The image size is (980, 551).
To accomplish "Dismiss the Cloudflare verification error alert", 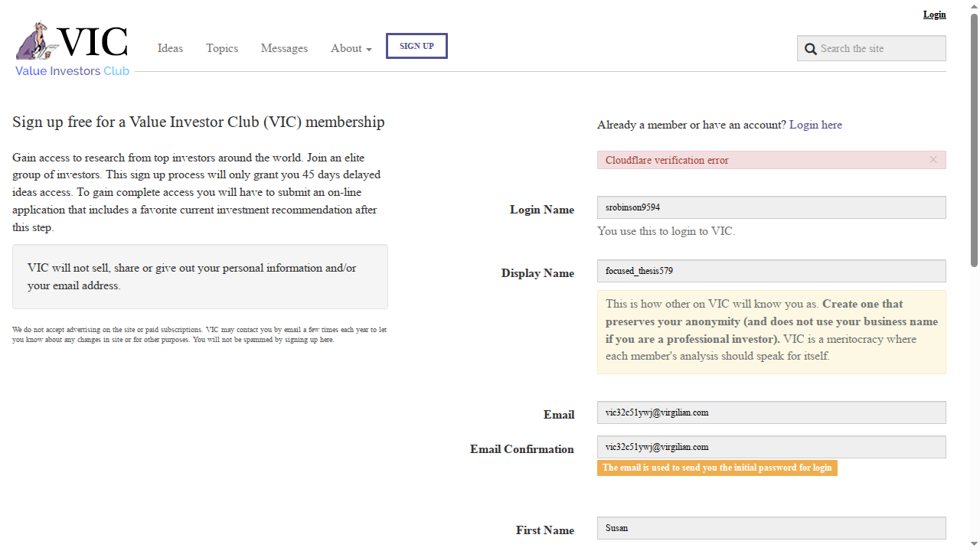I will tap(933, 160).
